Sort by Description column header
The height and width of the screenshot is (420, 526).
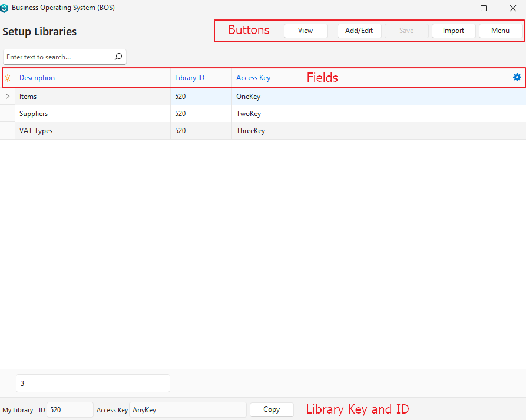(37, 78)
